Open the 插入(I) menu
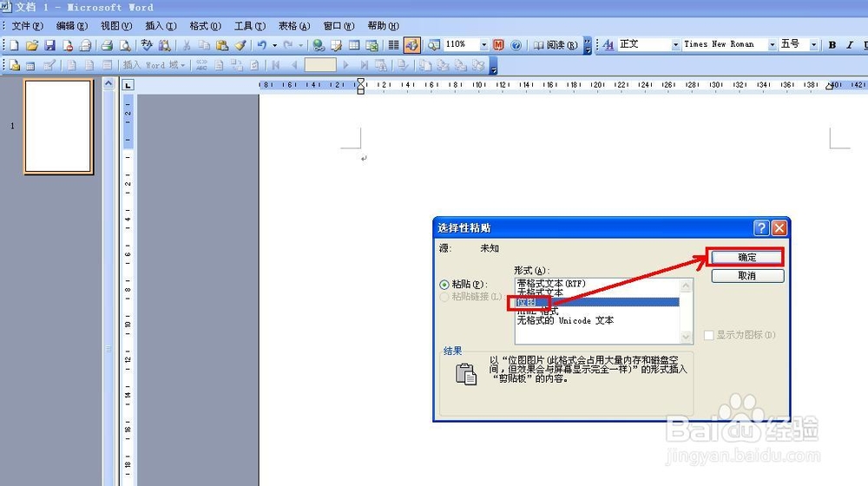Viewport: 868px width, 486px height. 161,26
